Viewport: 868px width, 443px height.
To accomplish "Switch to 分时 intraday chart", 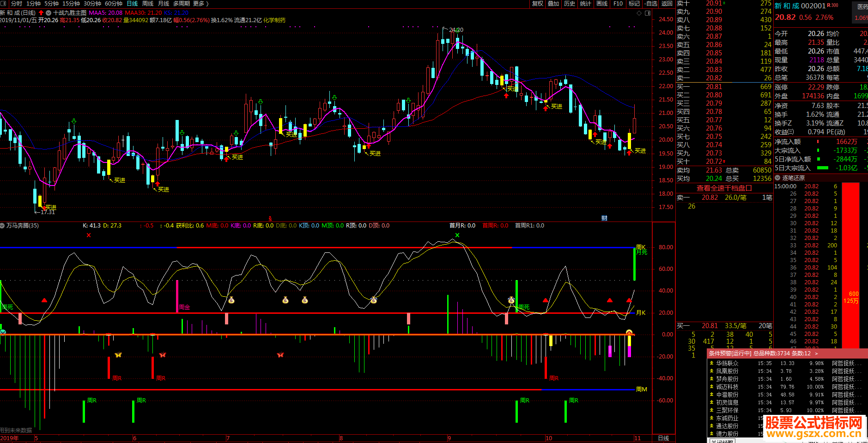I will (x=17, y=4).
